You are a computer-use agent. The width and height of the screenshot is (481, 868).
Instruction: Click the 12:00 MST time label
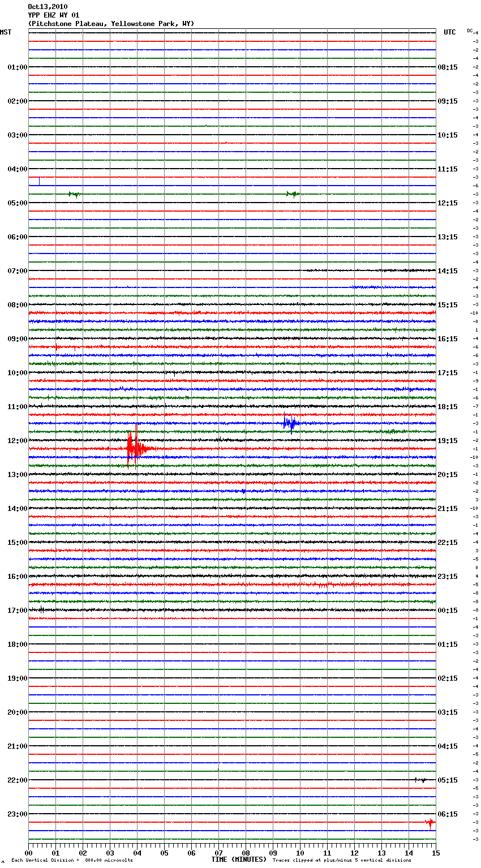[x=18, y=441]
